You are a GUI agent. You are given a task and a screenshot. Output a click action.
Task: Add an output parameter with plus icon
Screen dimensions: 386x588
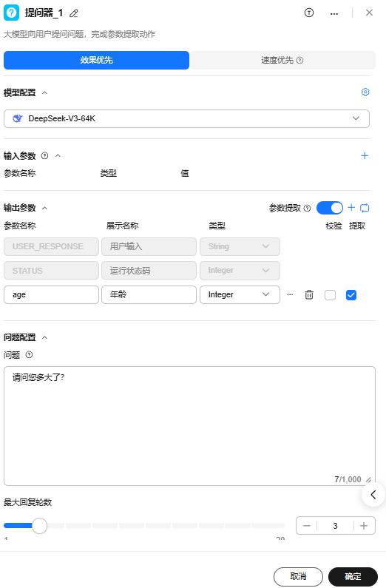point(351,207)
